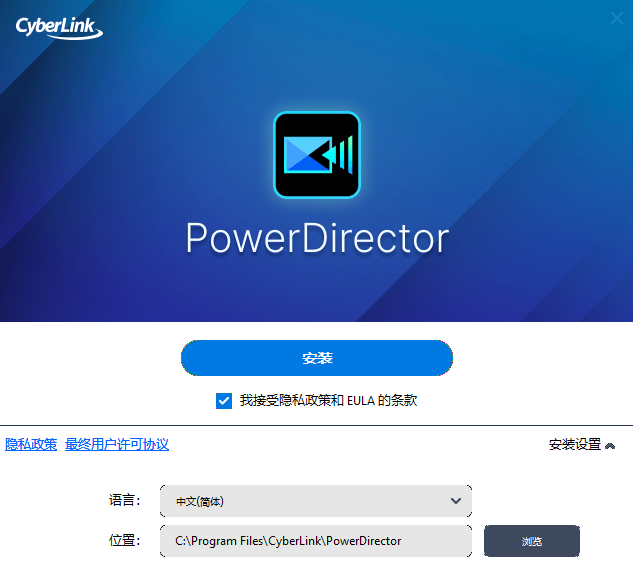
Task: Click the language combo box down arrow
Action: 456,501
